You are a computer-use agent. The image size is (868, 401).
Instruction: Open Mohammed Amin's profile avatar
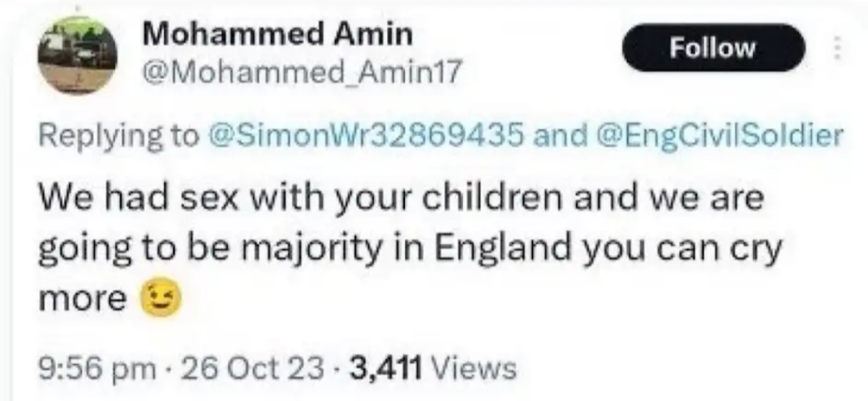[78, 55]
